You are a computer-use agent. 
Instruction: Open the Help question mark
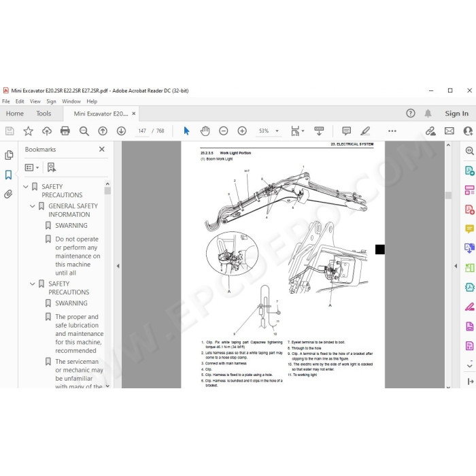pos(411,114)
